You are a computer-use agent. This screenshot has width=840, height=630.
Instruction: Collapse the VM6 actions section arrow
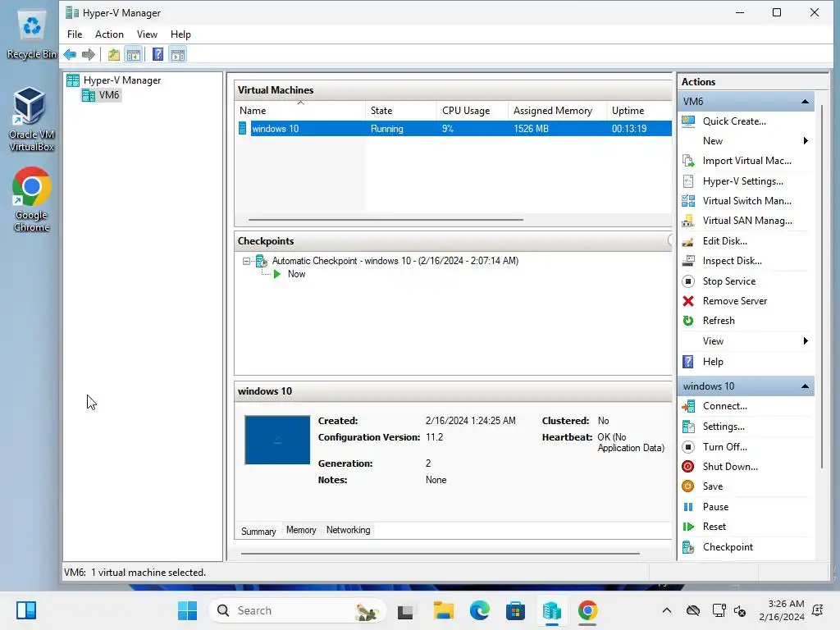coord(805,101)
